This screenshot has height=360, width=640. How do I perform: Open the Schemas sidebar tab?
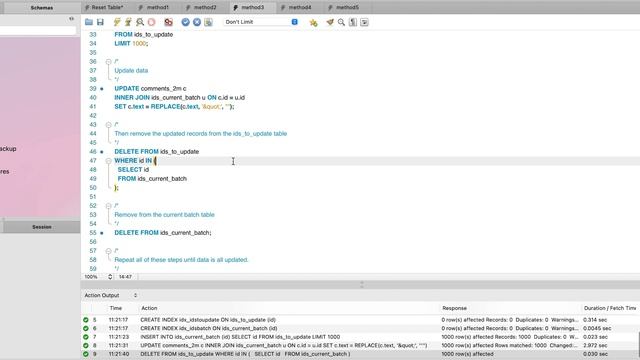(x=42, y=7)
